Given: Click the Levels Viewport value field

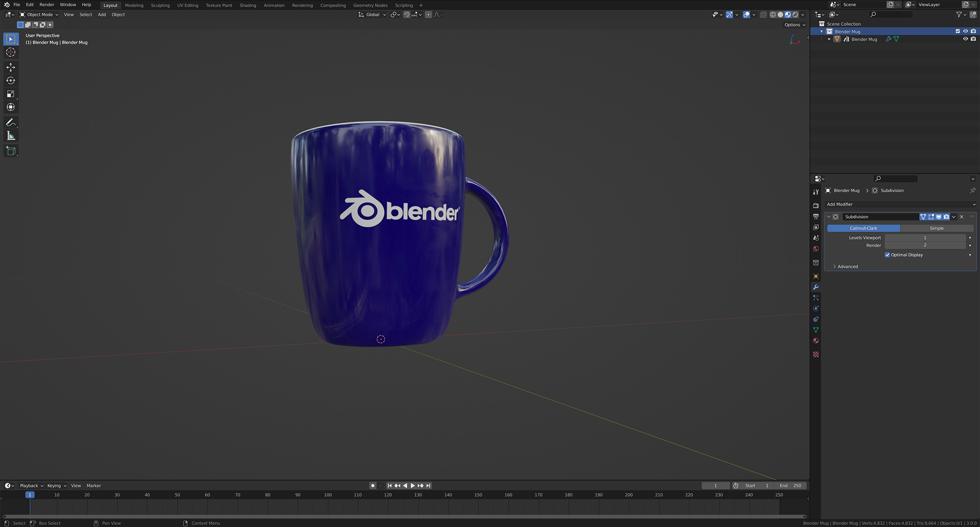Looking at the screenshot, I should (925, 238).
